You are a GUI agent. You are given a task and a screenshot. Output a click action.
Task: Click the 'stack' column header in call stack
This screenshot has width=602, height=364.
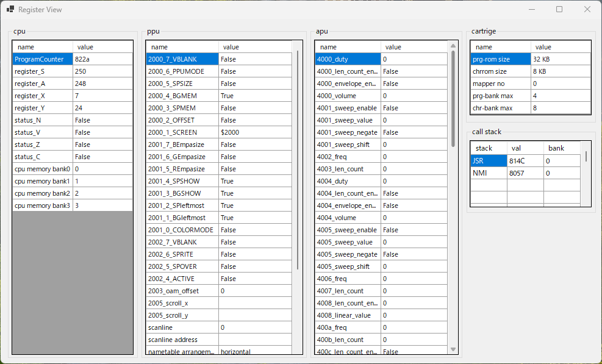(489, 148)
